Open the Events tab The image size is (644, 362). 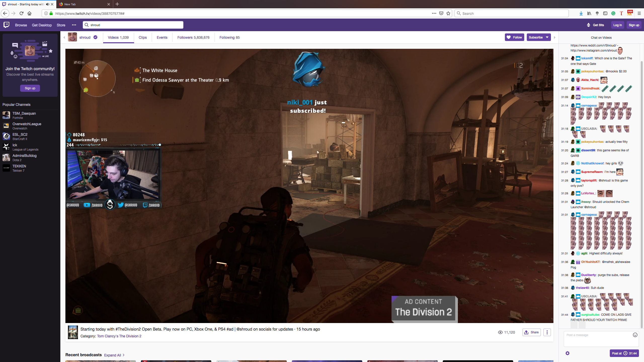162,37
